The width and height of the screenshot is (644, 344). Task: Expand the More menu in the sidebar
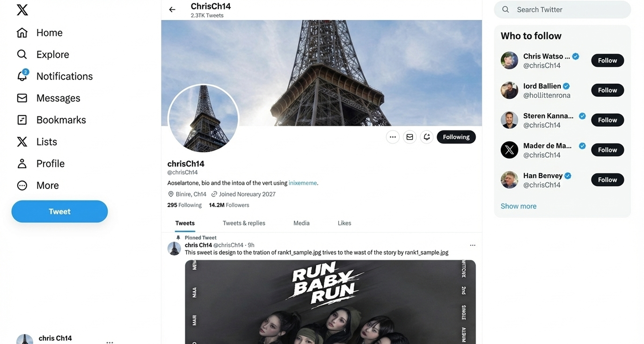coord(37,185)
